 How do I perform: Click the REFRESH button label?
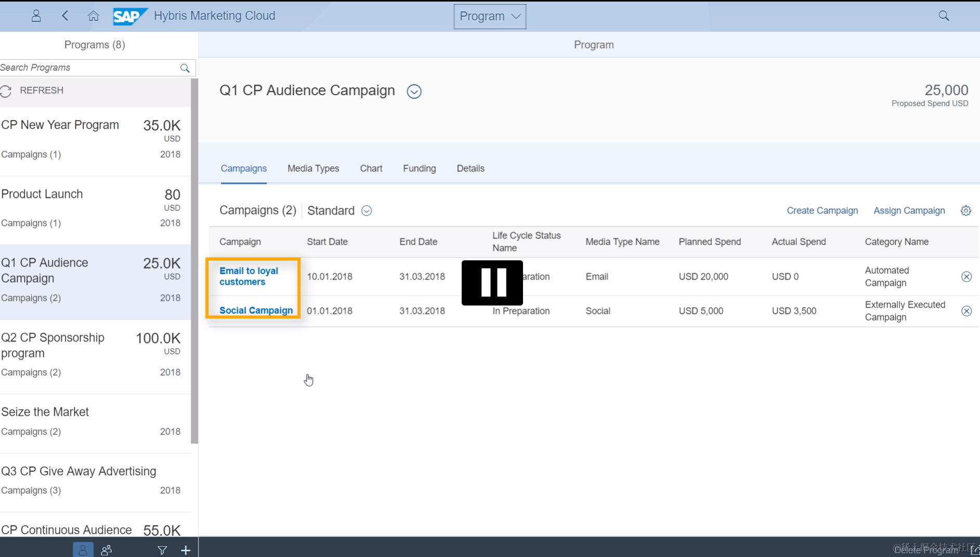[42, 90]
